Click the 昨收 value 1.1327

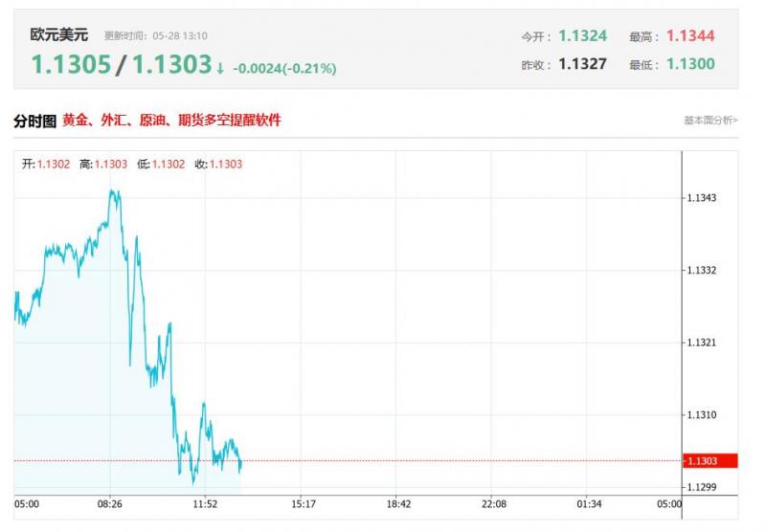pos(582,64)
